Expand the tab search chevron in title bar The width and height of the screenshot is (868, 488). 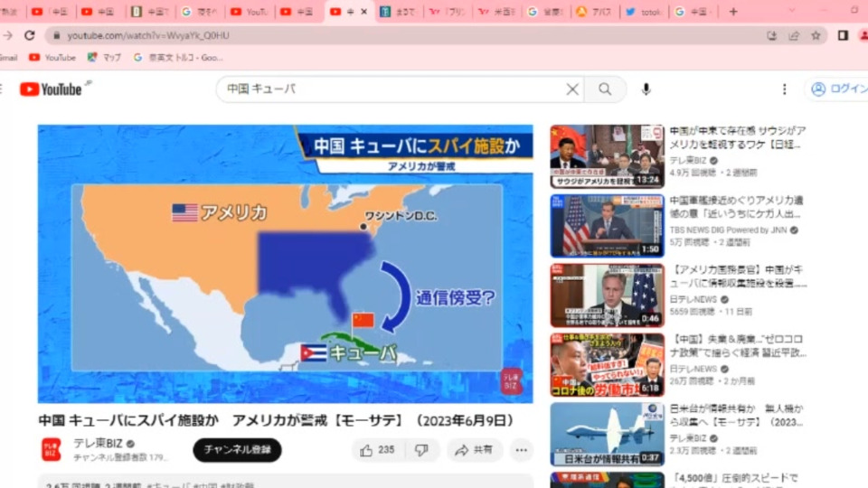point(792,11)
